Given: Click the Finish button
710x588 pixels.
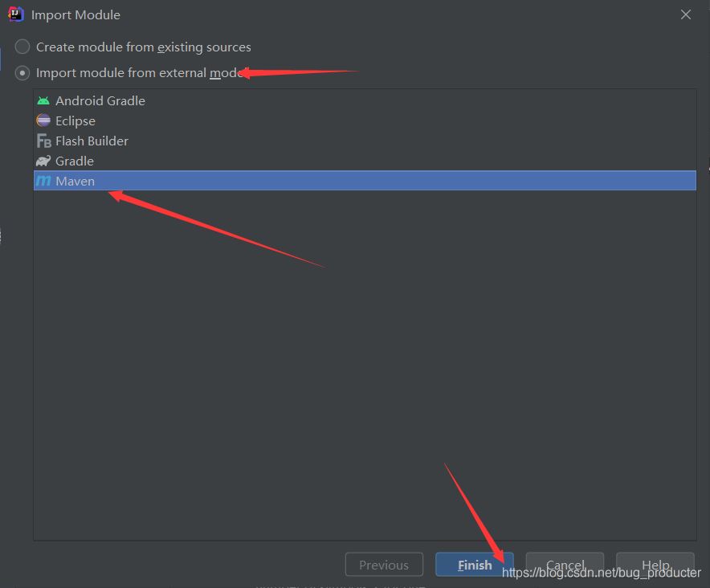Looking at the screenshot, I should tap(475, 565).
